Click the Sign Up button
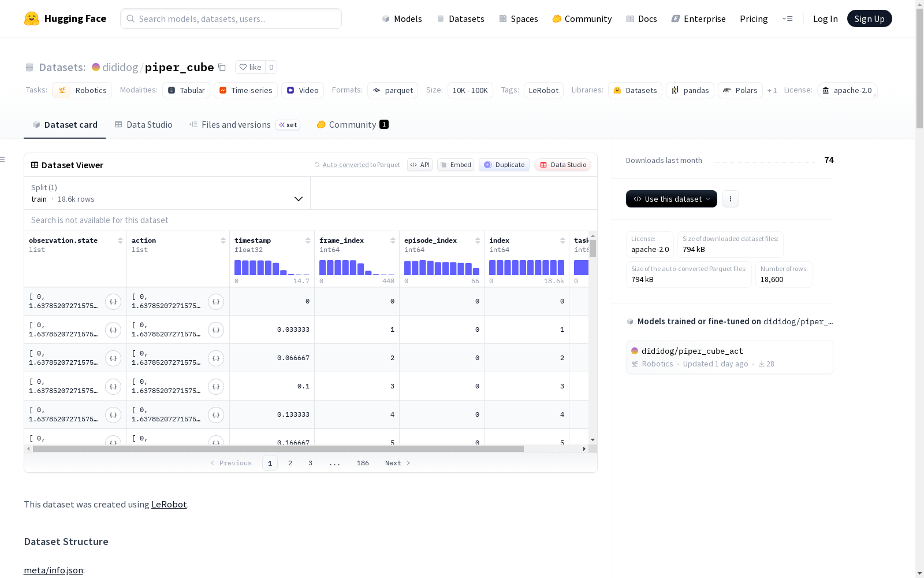Image resolution: width=924 pixels, height=578 pixels. (x=870, y=18)
